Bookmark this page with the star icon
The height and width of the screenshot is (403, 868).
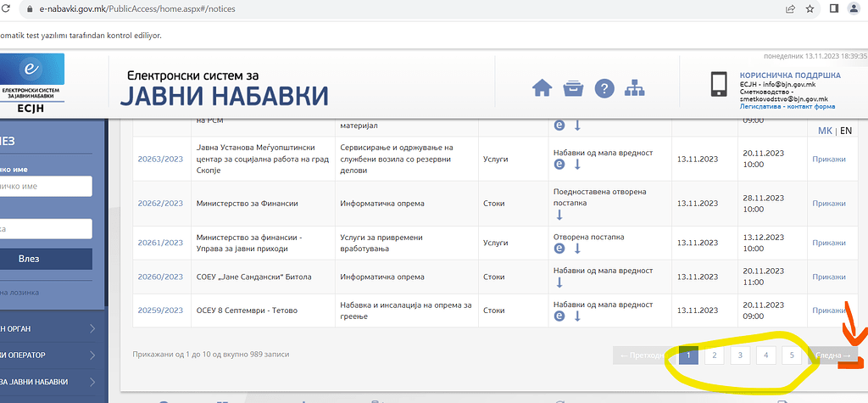click(x=811, y=8)
